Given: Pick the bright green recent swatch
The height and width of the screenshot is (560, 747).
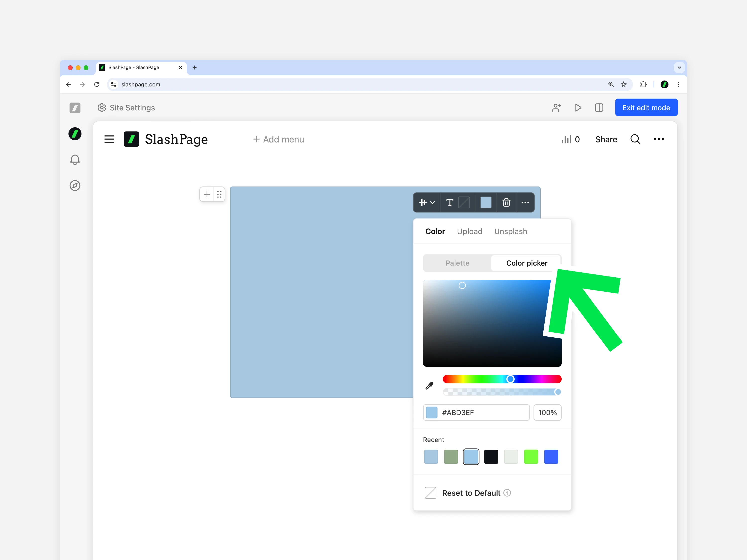Looking at the screenshot, I should tap(531, 457).
